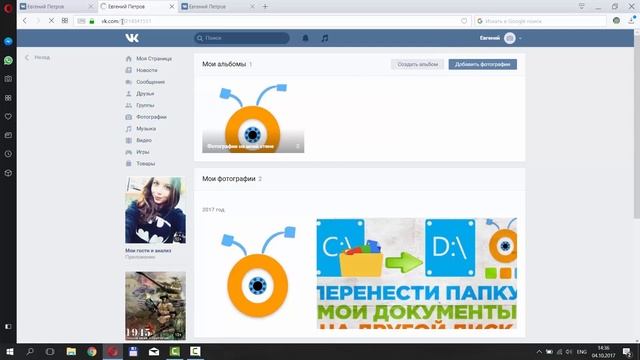Image resolution: width=640 pixels, height=360 pixels.
Task: Open Windows search magnifier on taskbar
Action: tap(30, 351)
